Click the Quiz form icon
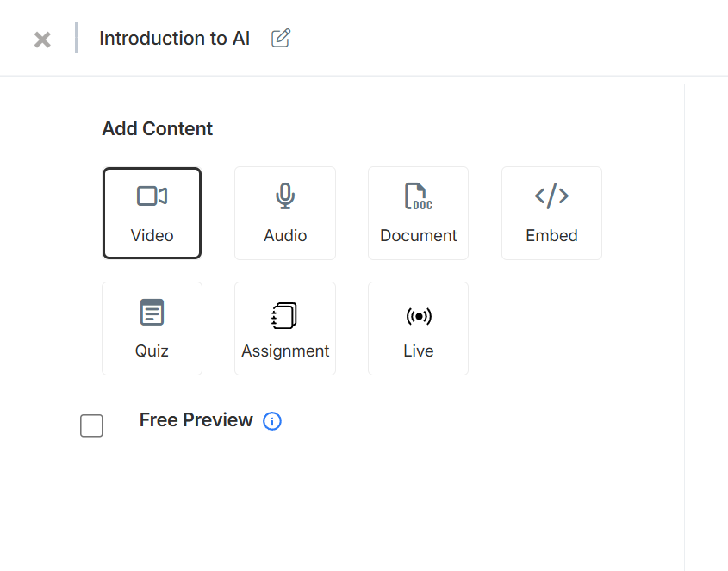The width and height of the screenshot is (728, 571). click(x=152, y=312)
